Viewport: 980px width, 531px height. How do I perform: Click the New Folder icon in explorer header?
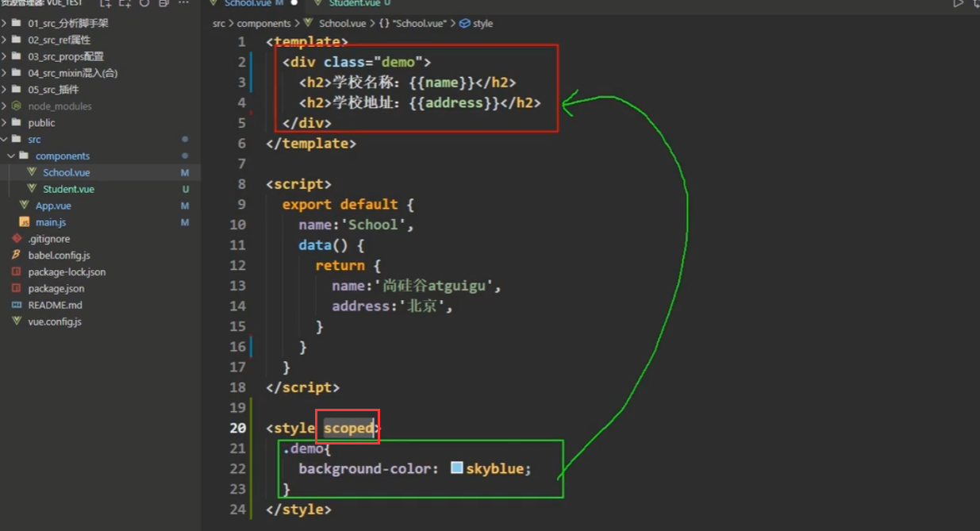[x=125, y=3]
